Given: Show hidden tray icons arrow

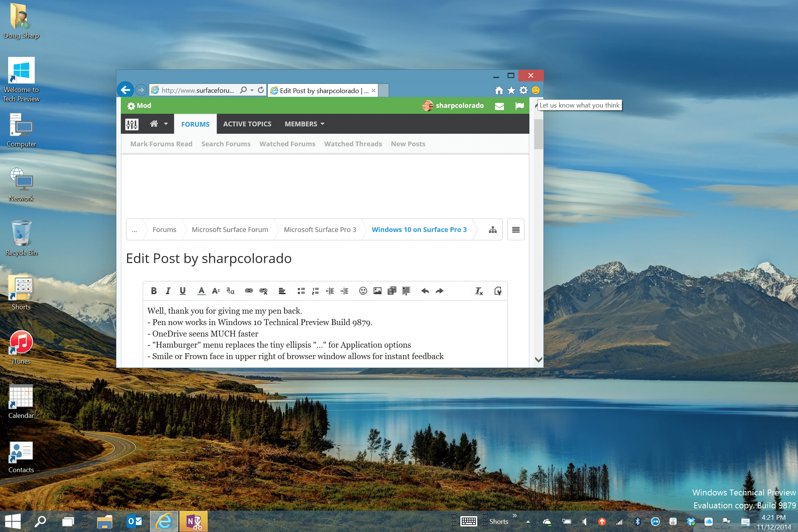Looking at the screenshot, I should [528, 522].
